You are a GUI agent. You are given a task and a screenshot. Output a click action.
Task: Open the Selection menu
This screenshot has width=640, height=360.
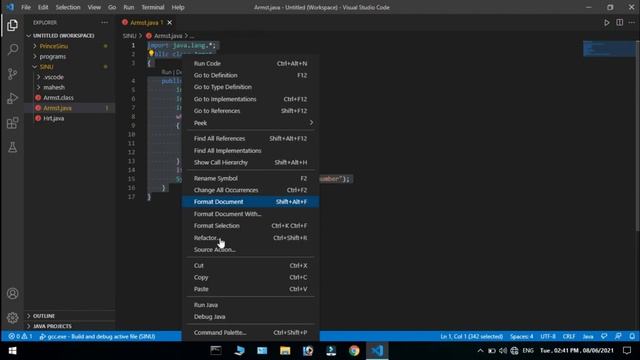click(x=68, y=7)
